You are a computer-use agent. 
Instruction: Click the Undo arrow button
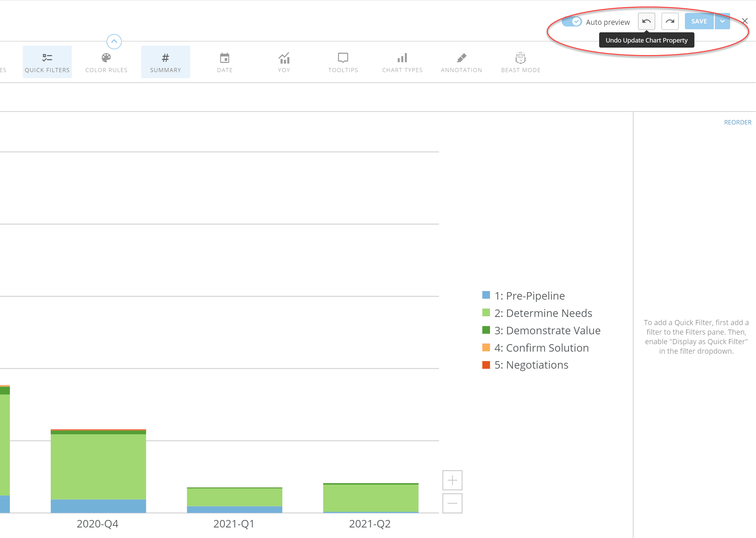[x=646, y=21]
